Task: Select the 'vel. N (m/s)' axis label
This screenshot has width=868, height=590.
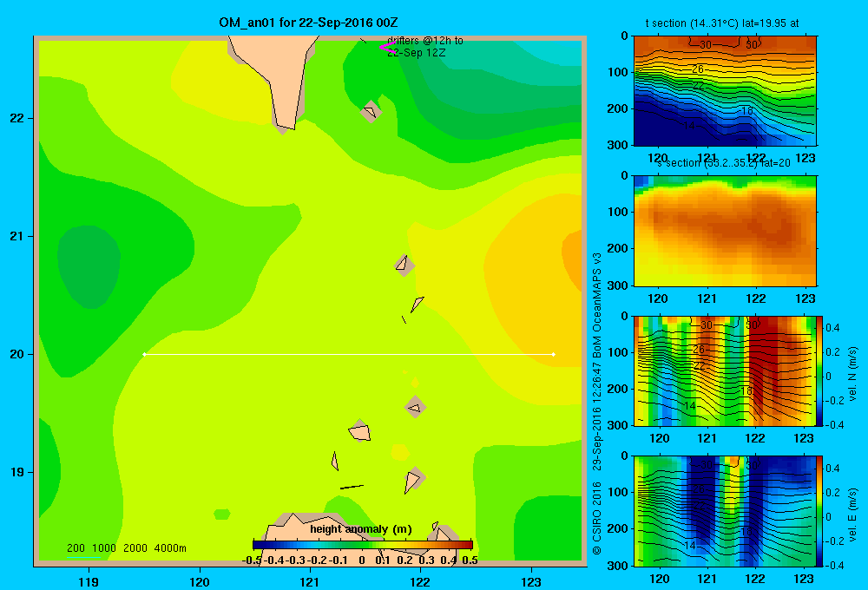Action: [x=852, y=374]
